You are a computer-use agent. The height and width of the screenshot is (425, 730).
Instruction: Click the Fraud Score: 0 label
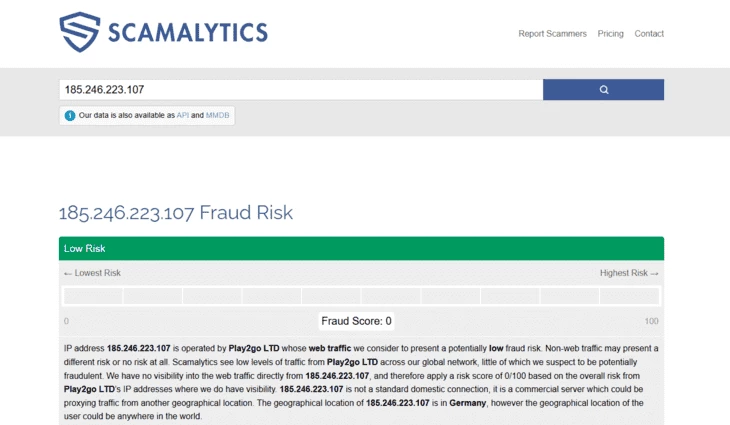356,321
